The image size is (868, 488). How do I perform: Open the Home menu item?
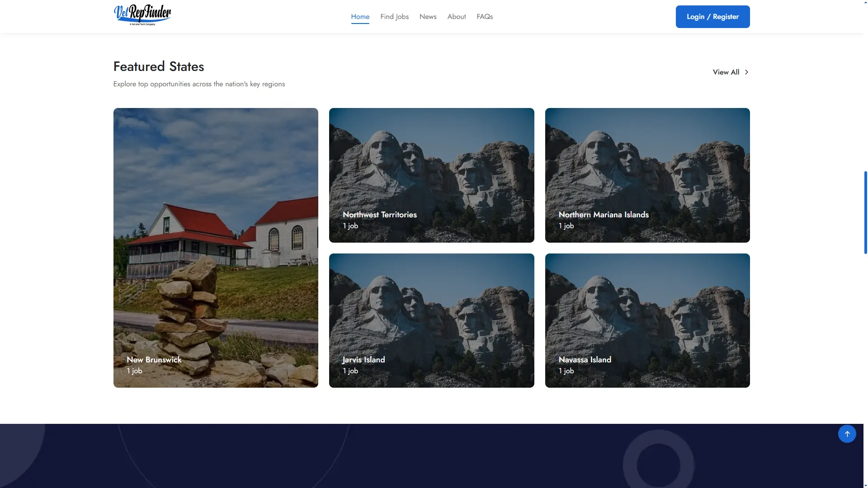coord(360,17)
